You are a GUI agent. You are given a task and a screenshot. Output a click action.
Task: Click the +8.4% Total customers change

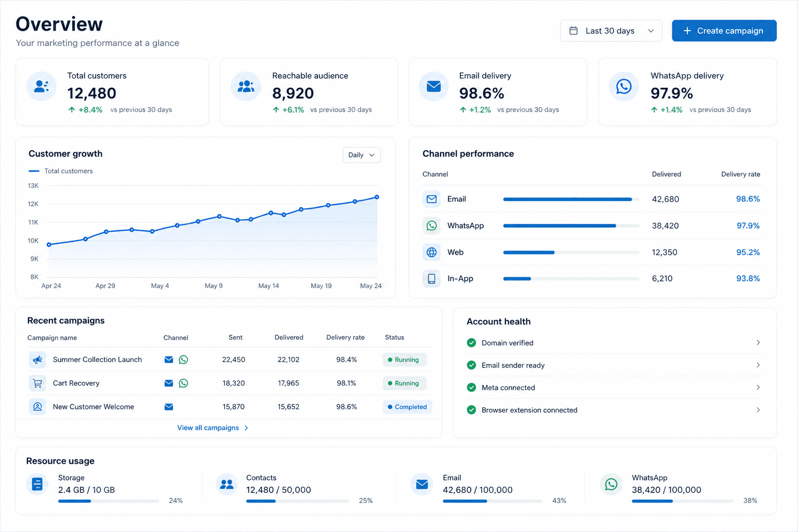coord(86,110)
